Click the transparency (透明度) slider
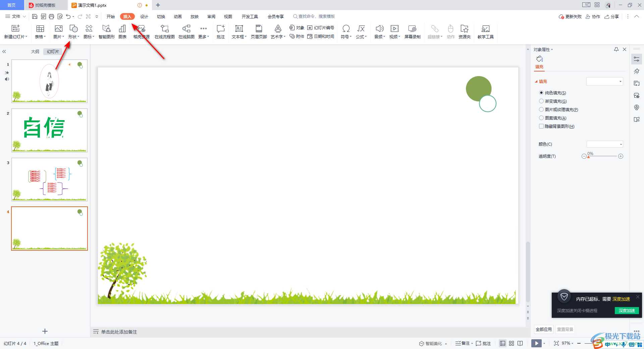 pos(602,156)
